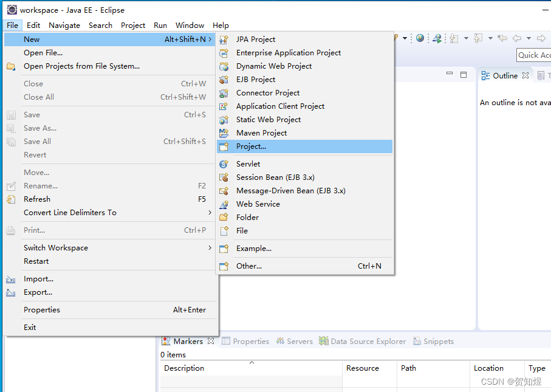Click Open File... menu entry
This screenshot has width=551, height=392.
point(109,53)
